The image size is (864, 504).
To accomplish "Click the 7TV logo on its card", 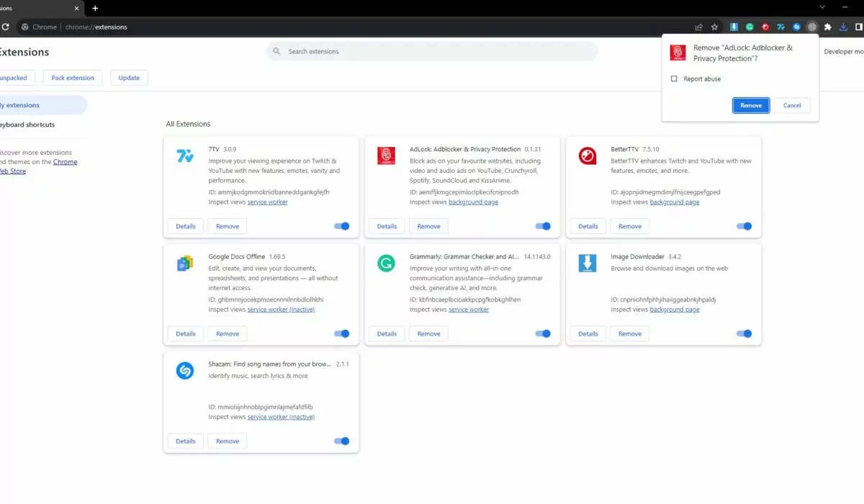I will click(x=185, y=156).
